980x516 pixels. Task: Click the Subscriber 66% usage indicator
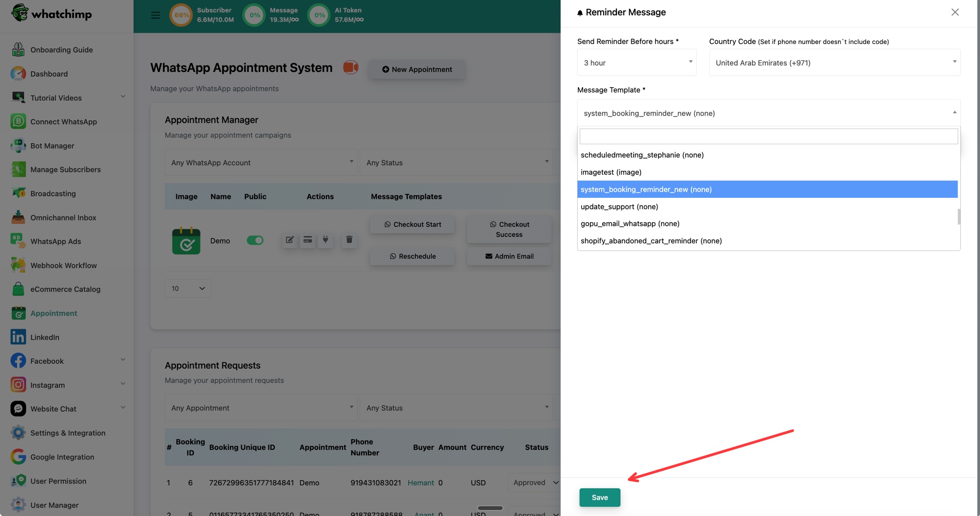[x=181, y=15]
